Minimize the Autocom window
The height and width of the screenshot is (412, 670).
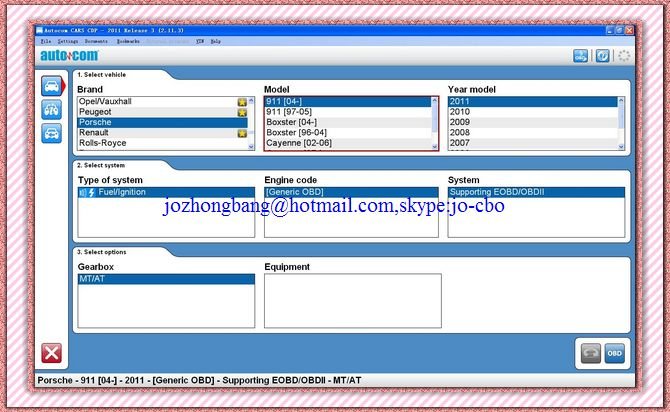[610, 30]
